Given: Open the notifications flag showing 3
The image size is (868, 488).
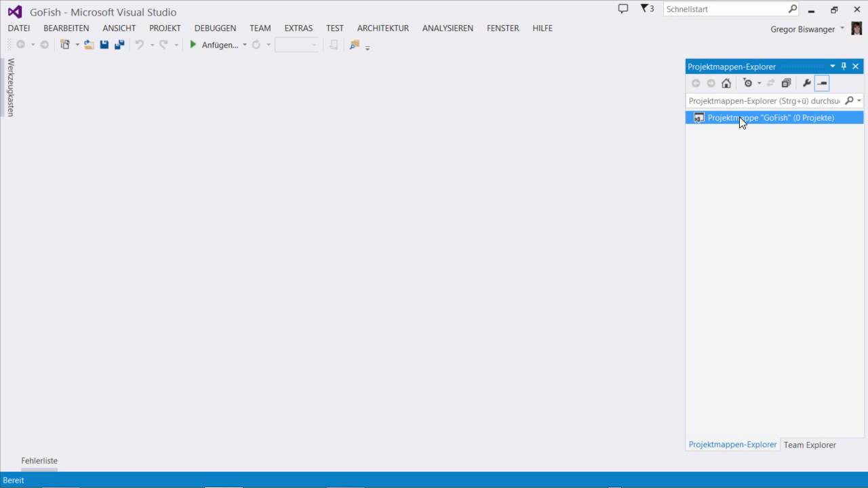Looking at the screenshot, I should (647, 9).
